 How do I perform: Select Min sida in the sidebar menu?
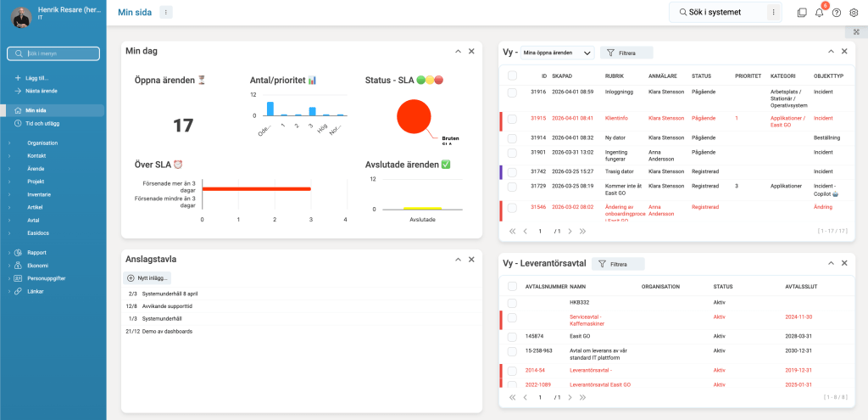click(x=36, y=110)
